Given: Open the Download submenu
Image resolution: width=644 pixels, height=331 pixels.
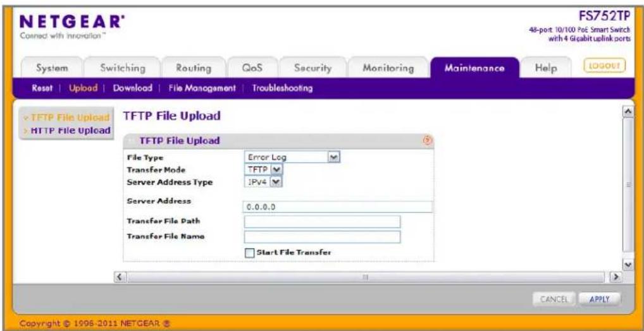Looking at the screenshot, I should [133, 88].
